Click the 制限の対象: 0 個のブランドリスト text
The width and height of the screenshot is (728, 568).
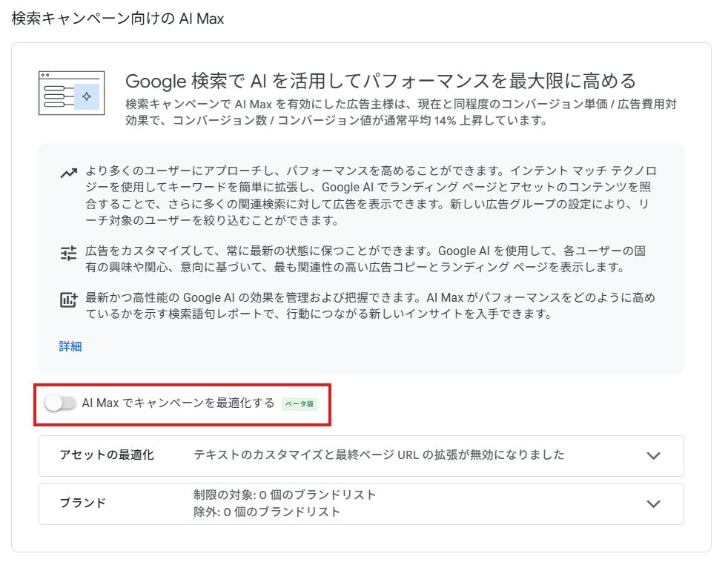285,495
